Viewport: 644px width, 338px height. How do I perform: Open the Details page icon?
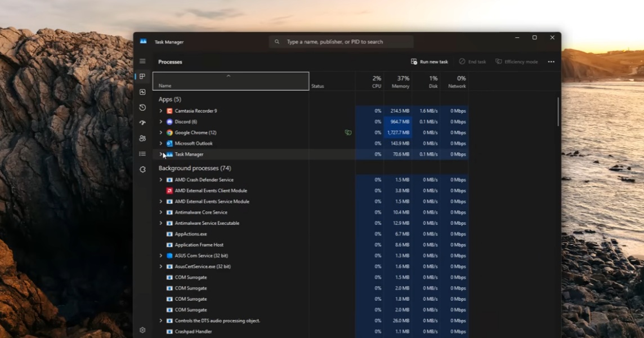[x=142, y=154]
